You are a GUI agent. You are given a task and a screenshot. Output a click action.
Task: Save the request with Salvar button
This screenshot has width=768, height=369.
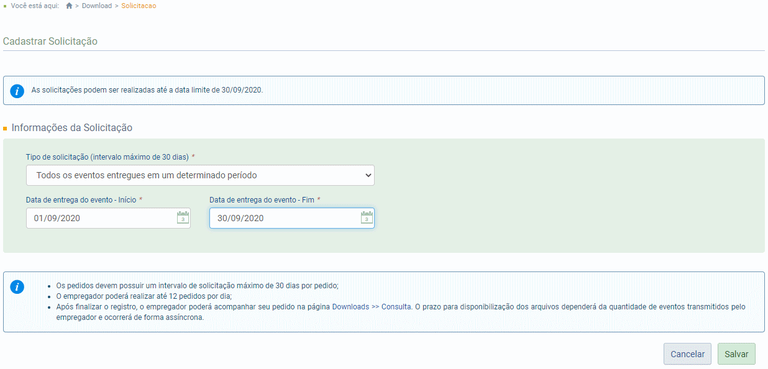click(x=736, y=354)
